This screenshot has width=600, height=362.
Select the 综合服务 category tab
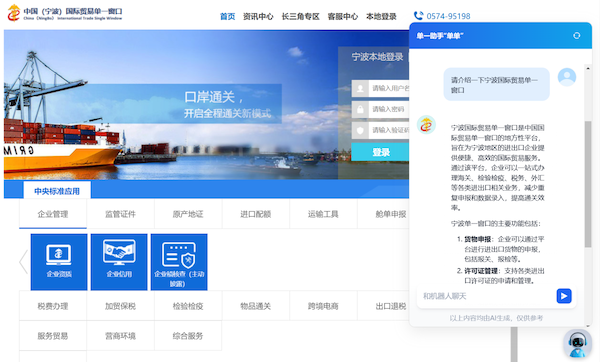188,336
